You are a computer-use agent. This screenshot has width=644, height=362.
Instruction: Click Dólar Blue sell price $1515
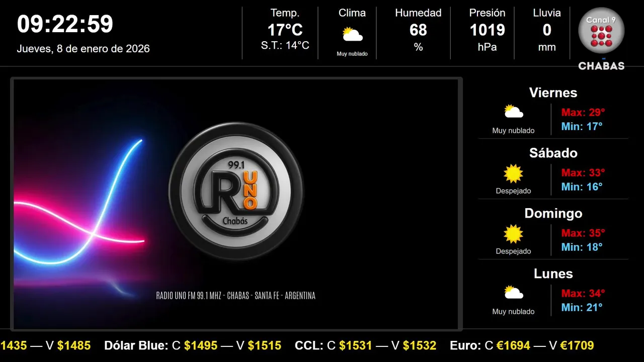coord(265,345)
